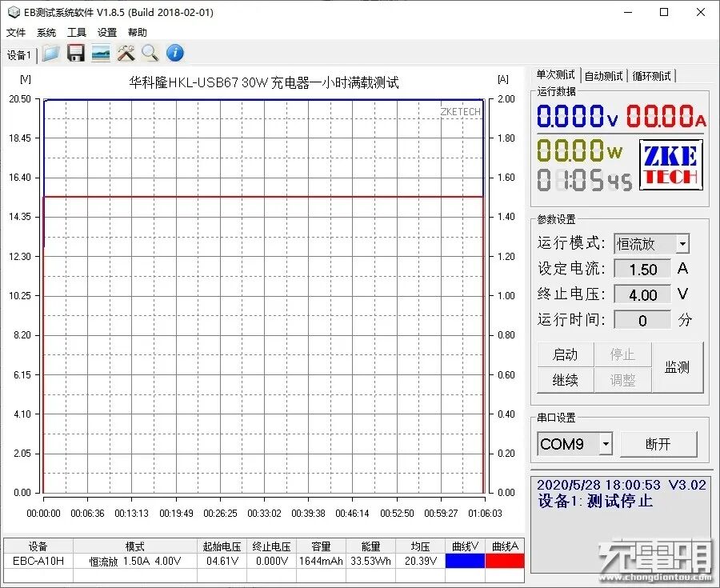The height and width of the screenshot is (588, 720).
Task: Show about information via the blue info icon
Action: (x=175, y=54)
